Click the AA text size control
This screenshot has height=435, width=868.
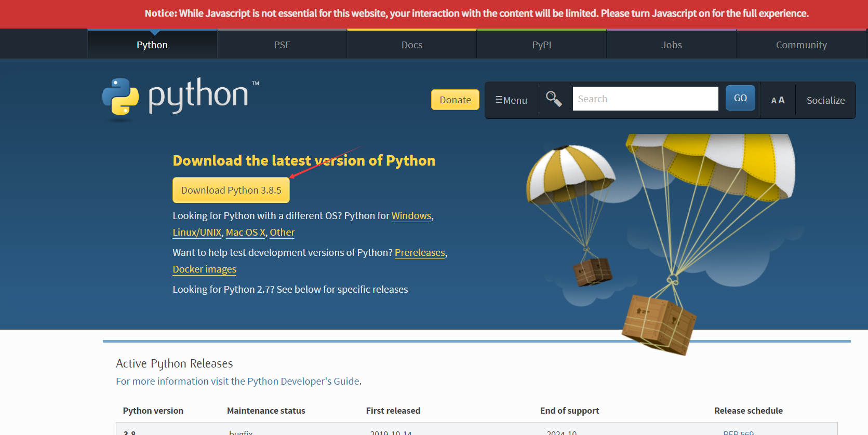778,100
